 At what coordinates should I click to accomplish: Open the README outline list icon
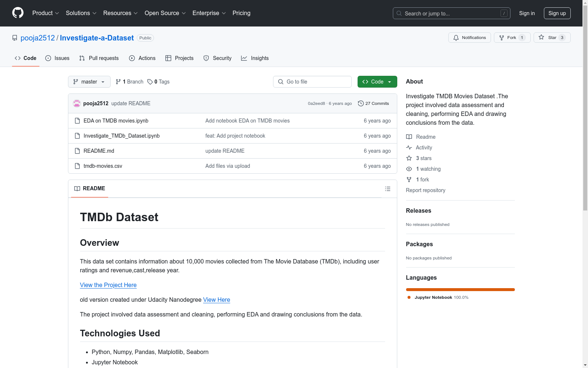pos(388,189)
